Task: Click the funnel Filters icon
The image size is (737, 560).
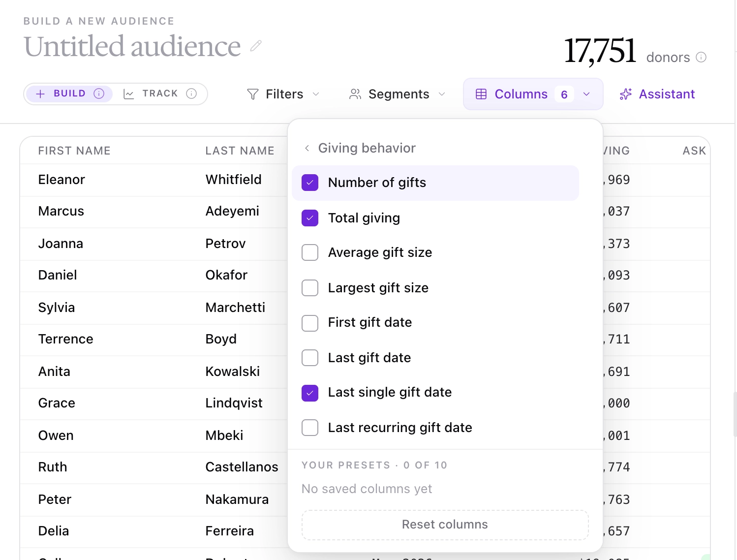Action: [x=252, y=94]
